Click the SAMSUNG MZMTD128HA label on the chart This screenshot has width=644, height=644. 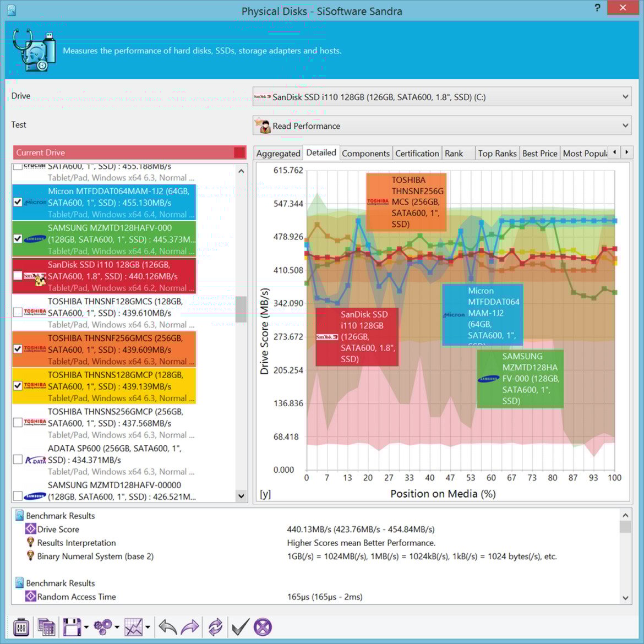tap(520, 379)
